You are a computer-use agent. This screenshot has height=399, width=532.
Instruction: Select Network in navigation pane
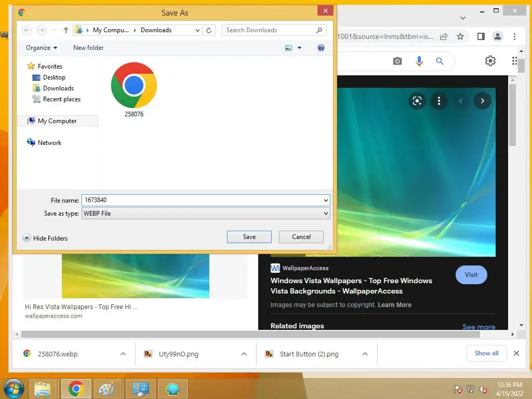tap(45, 142)
